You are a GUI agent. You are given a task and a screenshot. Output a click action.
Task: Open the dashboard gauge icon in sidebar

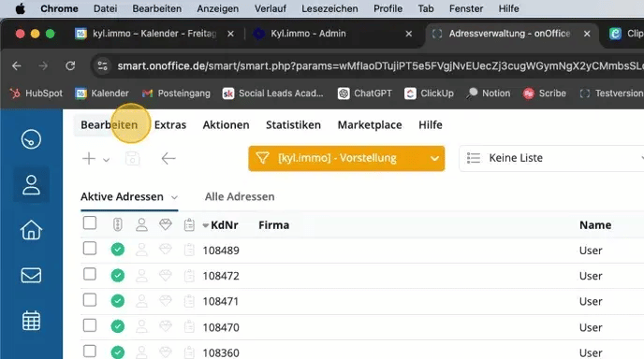[x=31, y=139]
